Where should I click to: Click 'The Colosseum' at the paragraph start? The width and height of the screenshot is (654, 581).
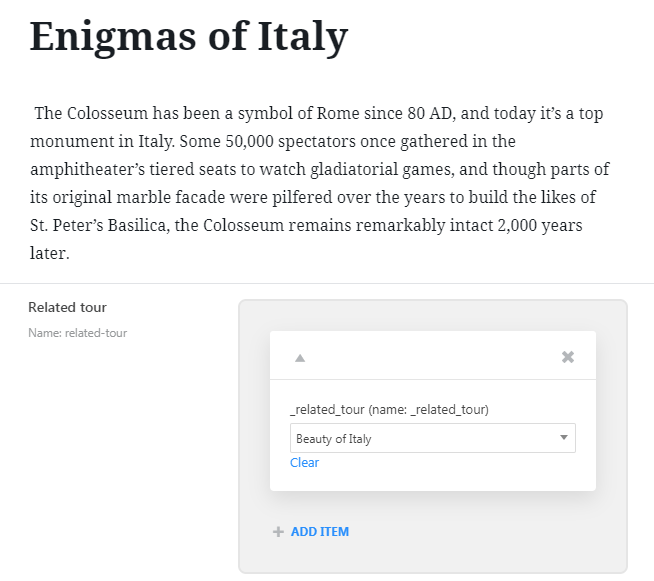pos(91,113)
